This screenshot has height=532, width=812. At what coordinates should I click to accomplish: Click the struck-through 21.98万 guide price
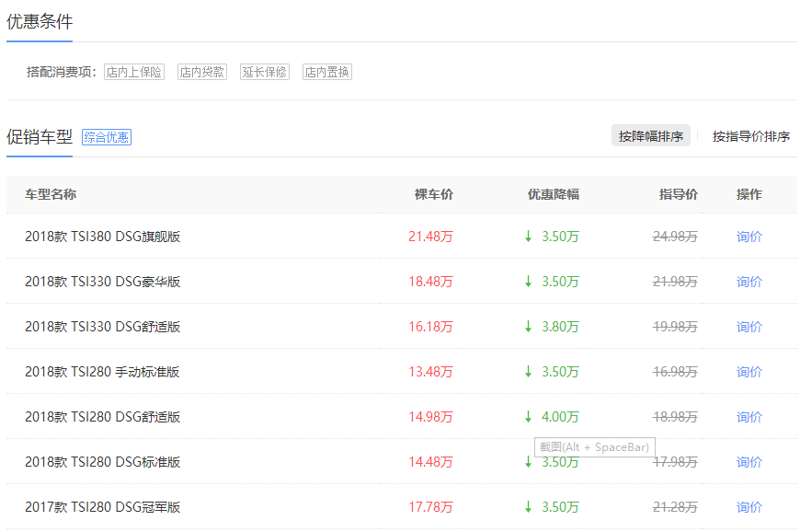click(675, 282)
